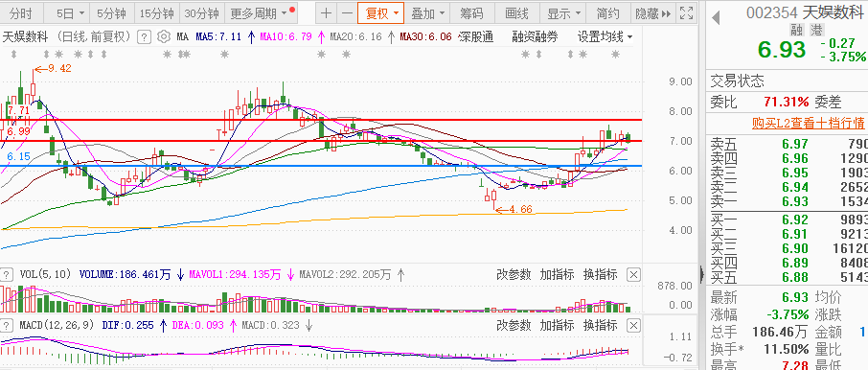Select 15分钟 period tab
Screen dimensions: 868x370
[157, 13]
